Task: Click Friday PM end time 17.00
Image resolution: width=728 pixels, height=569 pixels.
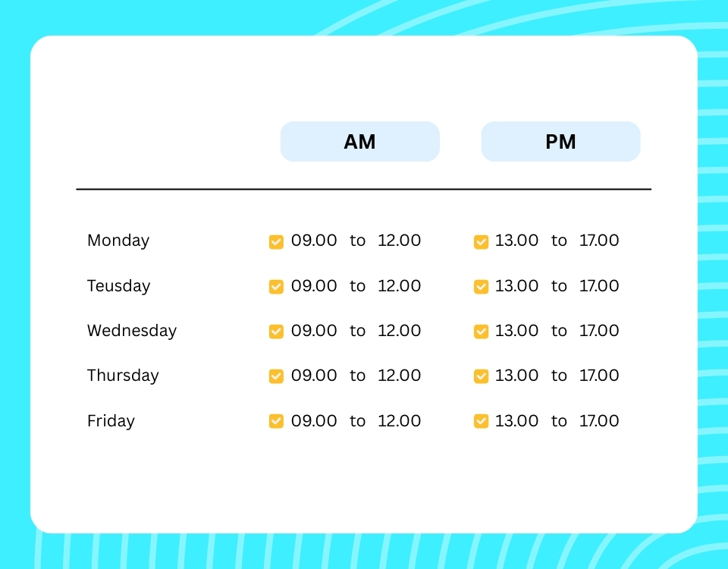Action: [599, 421]
